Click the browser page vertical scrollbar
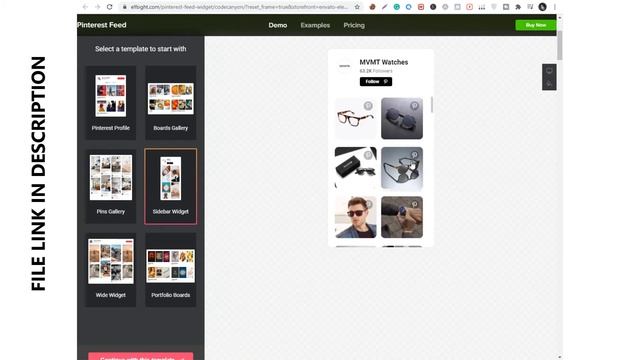This screenshot has width=640, height=360. point(560,45)
